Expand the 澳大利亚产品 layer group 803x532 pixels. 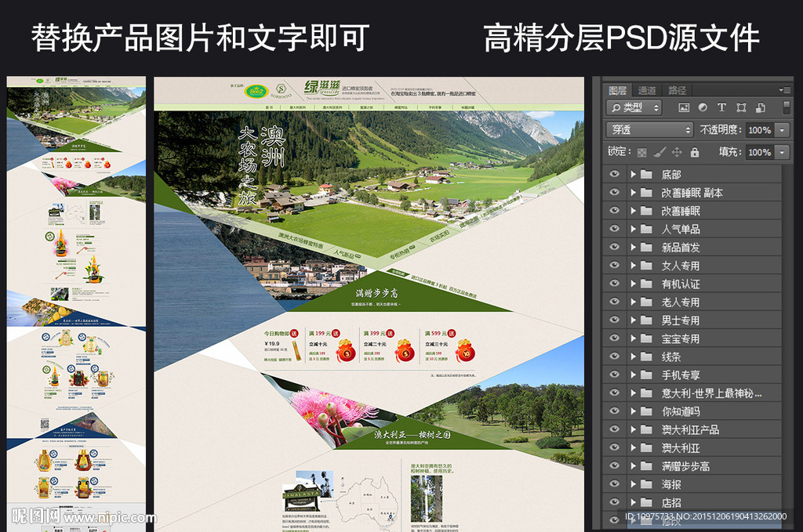(633, 429)
